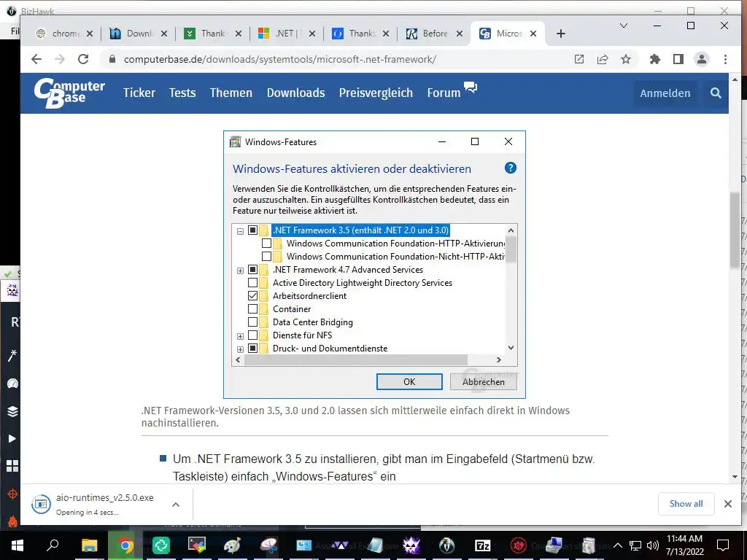747x560 pixels.
Task: Toggle .NET Framework 3.5 checkbox
Action: [x=253, y=230]
